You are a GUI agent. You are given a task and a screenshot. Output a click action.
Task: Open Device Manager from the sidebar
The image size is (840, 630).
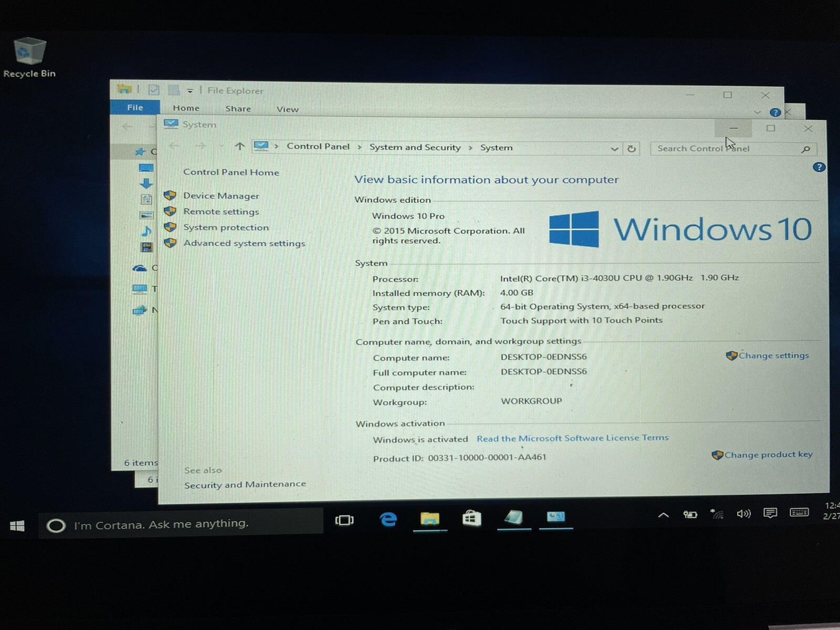(x=221, y=196)
